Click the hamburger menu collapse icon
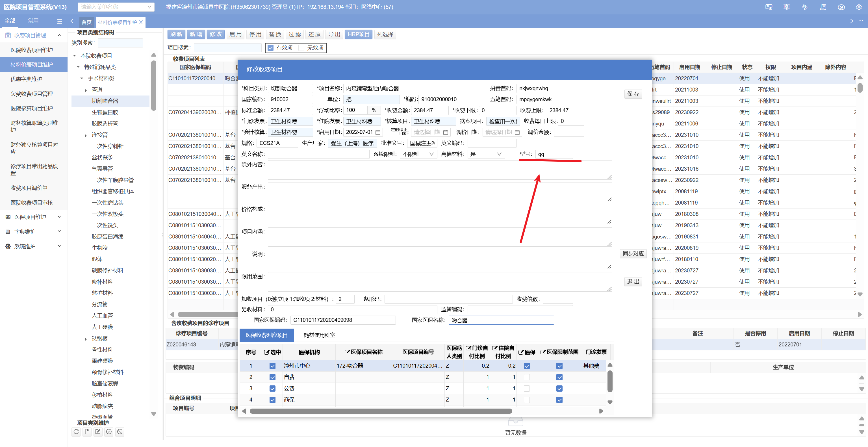This screenshot has width=868, height=447. click(x=60, y=21)
